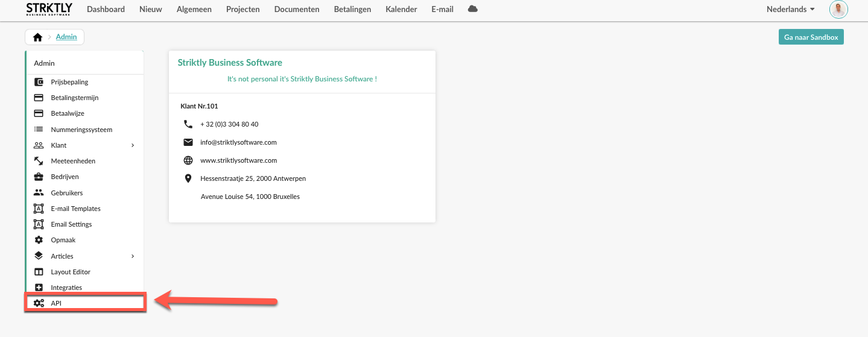
Task: Click the API gears icon
Action: click(39, 303)
